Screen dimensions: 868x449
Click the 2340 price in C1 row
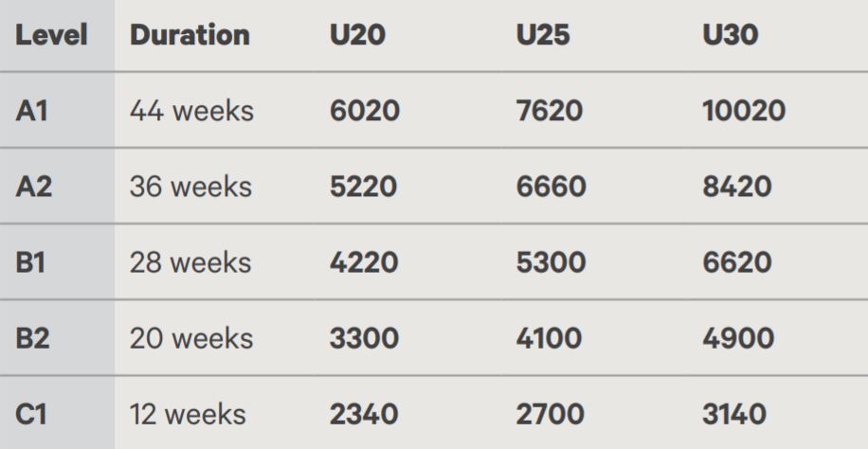pos(364,414)
